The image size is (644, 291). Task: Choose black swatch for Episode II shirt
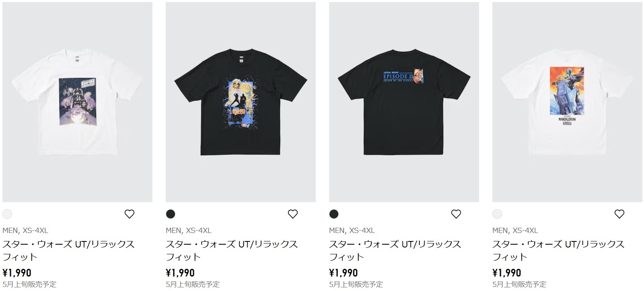pos(334,214)
